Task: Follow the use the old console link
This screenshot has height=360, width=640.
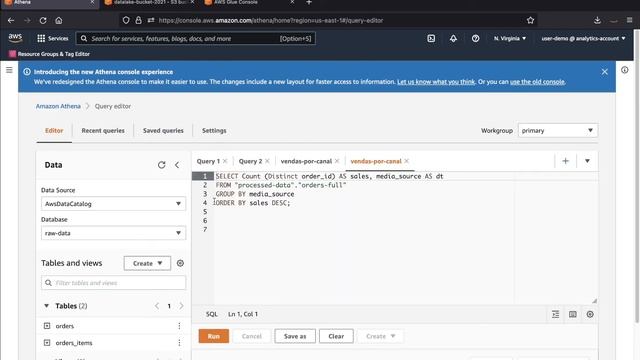Action: (x=537, y=82)
